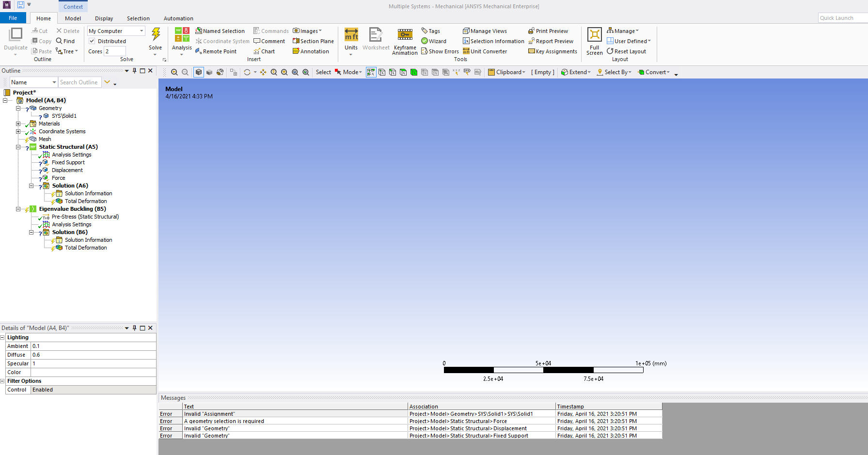
Task: Click the Color value cell
Action: coord(94,372)
